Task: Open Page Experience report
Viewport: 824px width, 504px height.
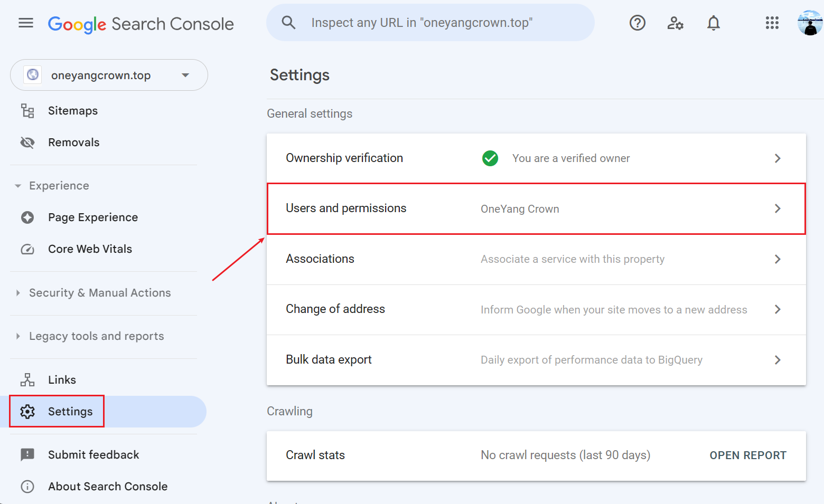Action: pyautogui.click(x=92, y=217)
